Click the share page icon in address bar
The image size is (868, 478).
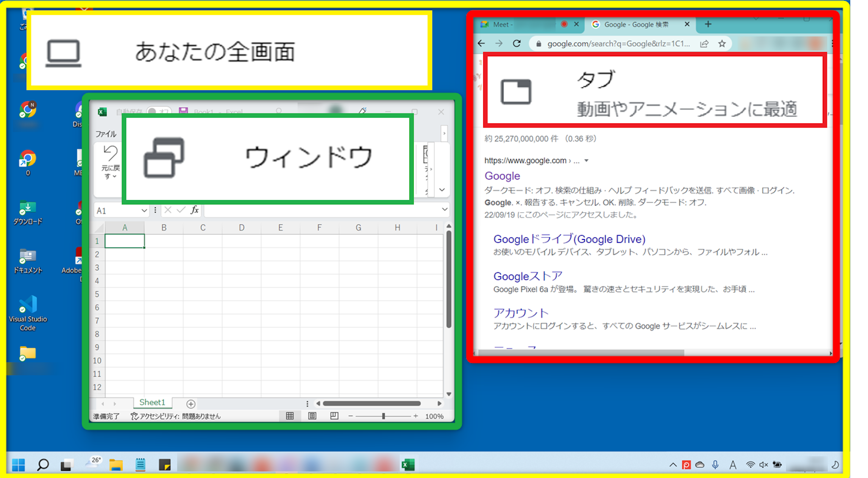point(704,44)
